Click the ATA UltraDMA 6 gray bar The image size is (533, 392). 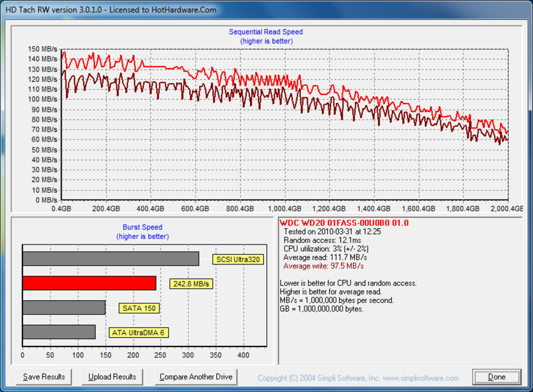coord(59,332)
